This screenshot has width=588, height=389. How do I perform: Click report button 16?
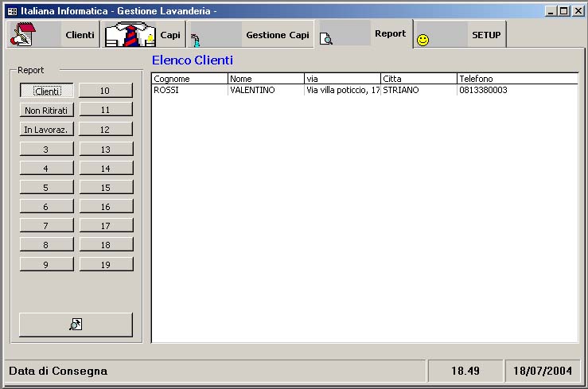pyautogui.click(x=106, y=207)
